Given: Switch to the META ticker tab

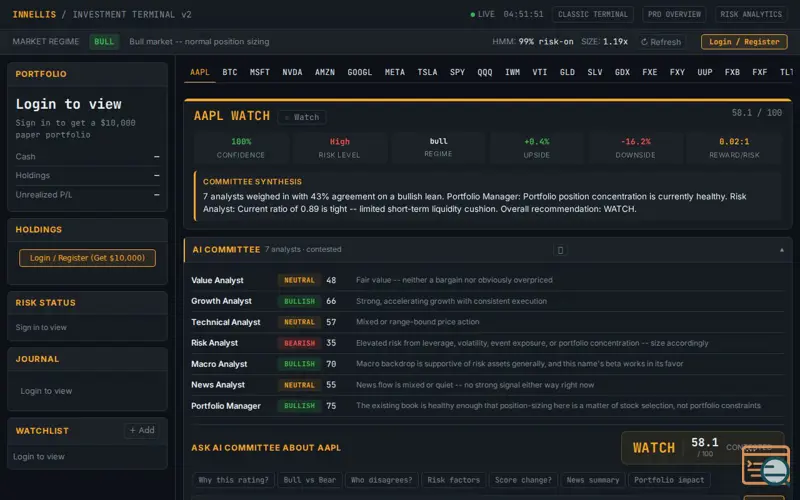Looking at the screenshot, I should pyautogui.click(x=395, y=72).
